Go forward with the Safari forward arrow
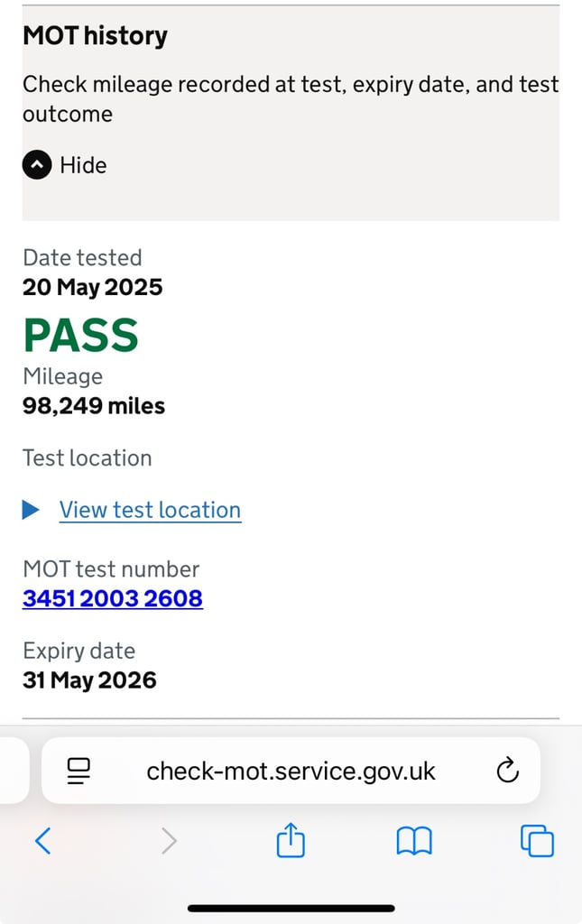The height and width of the screenshot is (924, 582). pos(169,841)
